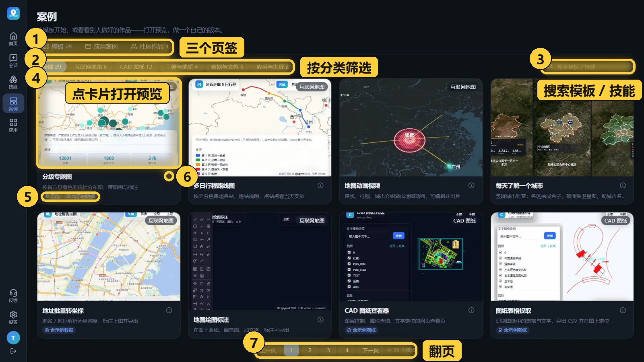Click info icon on 地图动画视频 card

click(x=471, y=185)
